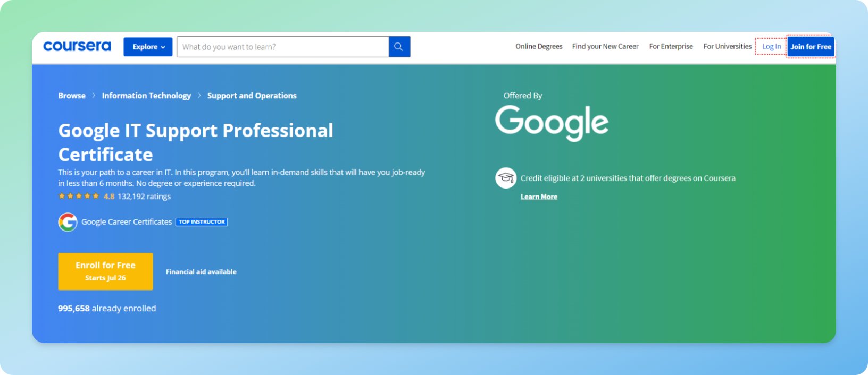Go to Find your New Career
Screen dimensions: 868x375
pos(605,47)
